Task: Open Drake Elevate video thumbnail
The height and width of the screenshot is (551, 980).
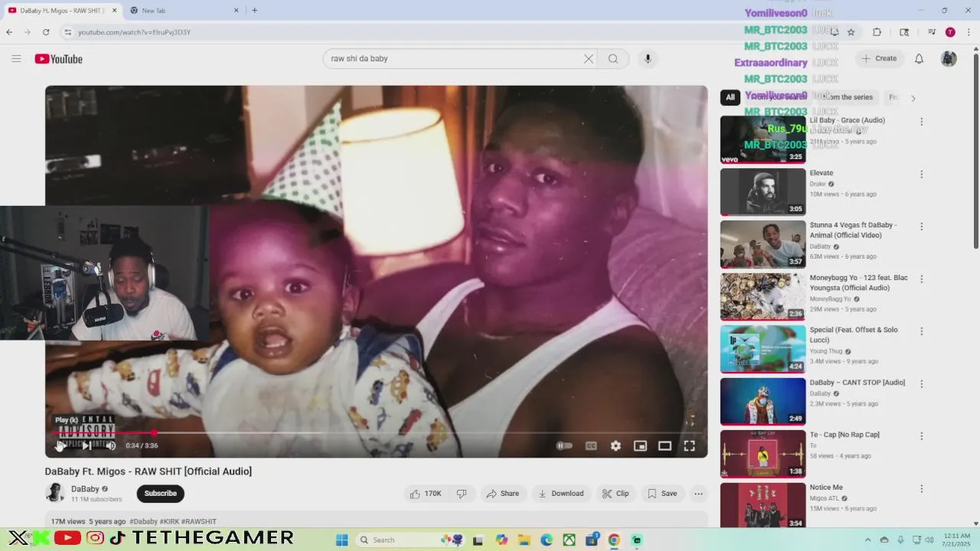Action: (763, 192)
